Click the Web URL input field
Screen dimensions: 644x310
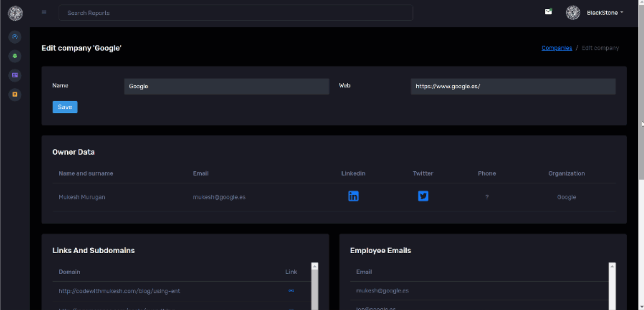coord(513,86)
